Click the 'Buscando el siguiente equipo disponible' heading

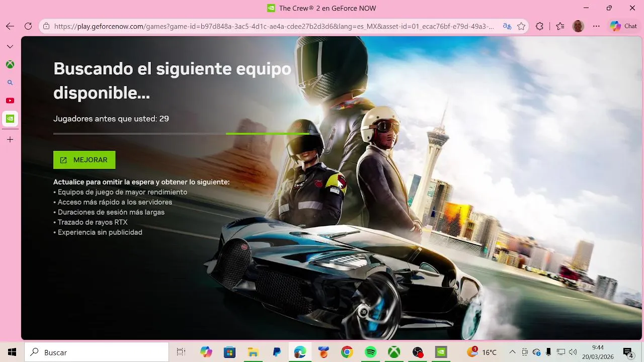[172, 81]
